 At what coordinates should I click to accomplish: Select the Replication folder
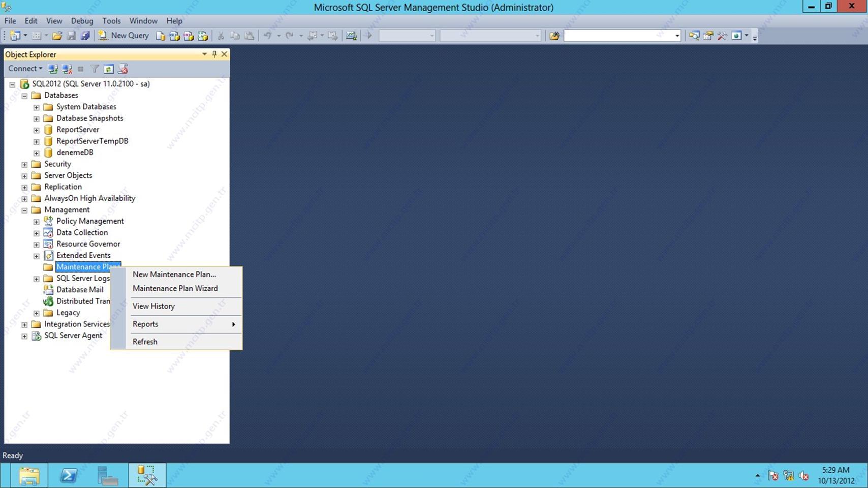click(63, 187)
